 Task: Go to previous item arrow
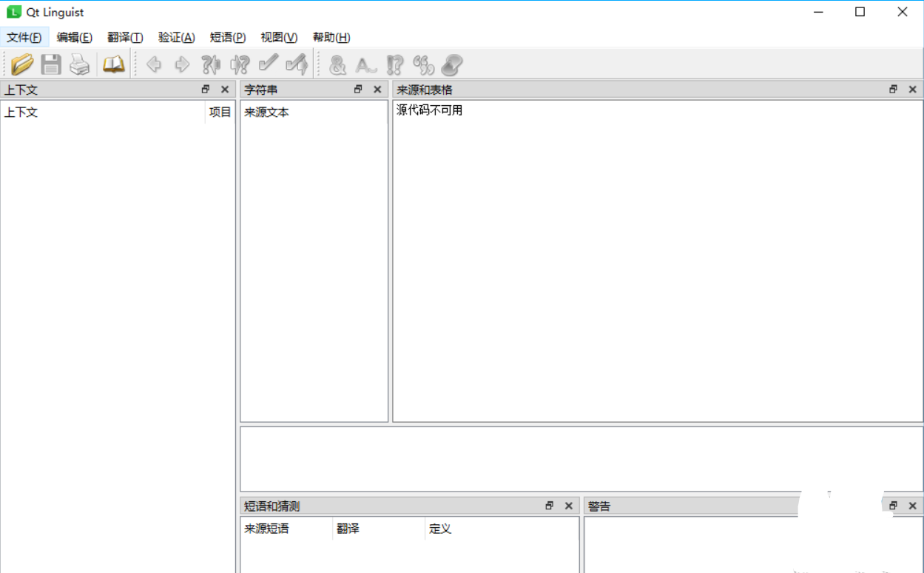(154, 65)
